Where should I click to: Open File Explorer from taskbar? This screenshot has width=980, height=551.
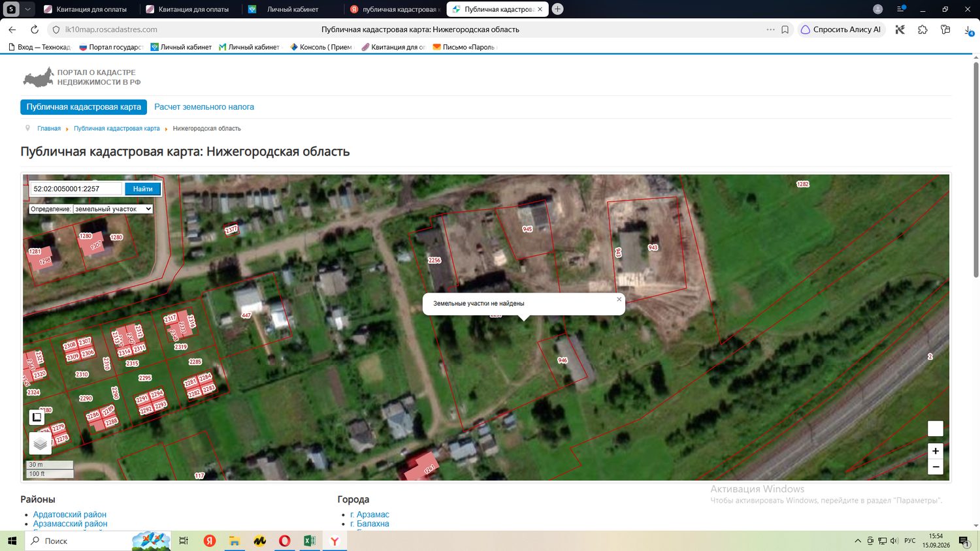234,541
